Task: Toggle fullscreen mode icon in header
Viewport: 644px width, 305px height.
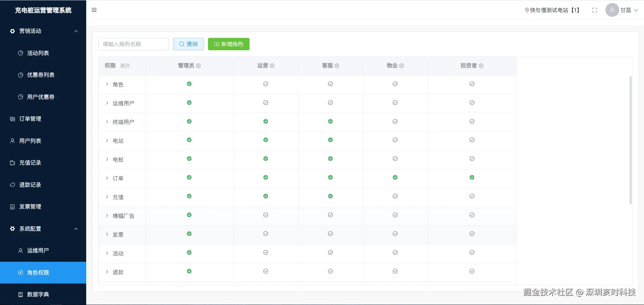Action: pos(595,10)
